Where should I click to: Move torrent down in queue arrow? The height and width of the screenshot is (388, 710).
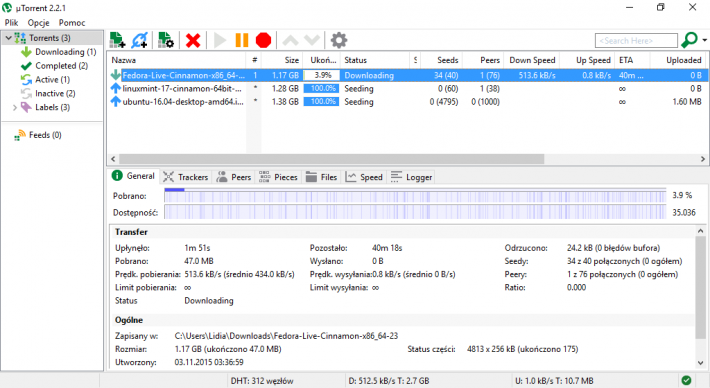tap(312, 40)
